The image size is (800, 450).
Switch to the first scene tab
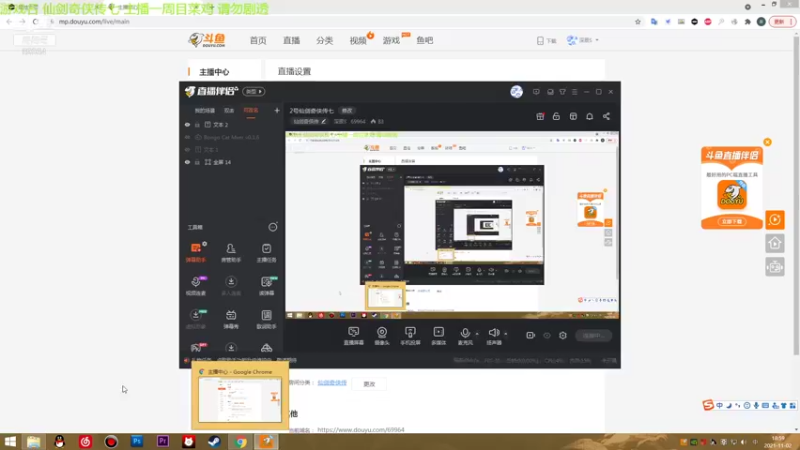205,111
